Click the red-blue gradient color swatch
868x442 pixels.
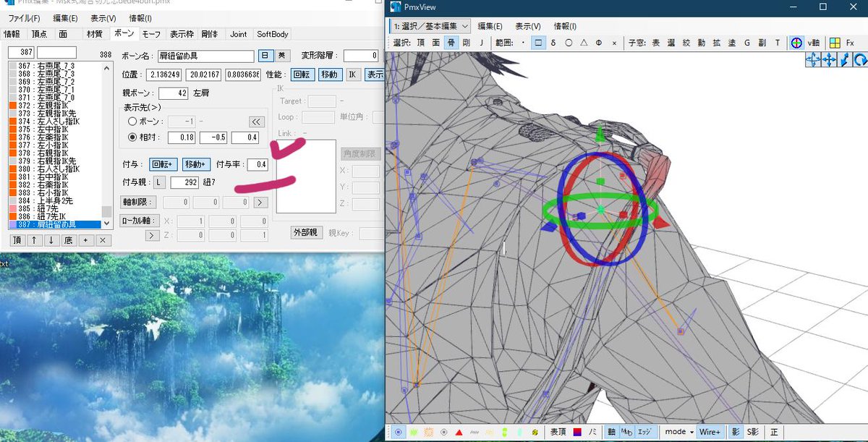click(577, 433)
